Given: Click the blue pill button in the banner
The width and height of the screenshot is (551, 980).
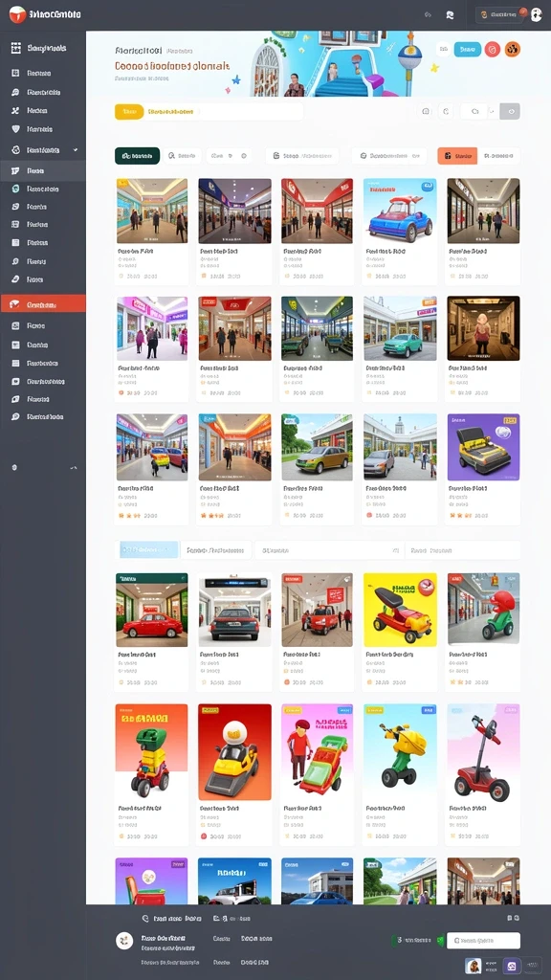Looking at the screenshot, I should (x=467, y=50).
